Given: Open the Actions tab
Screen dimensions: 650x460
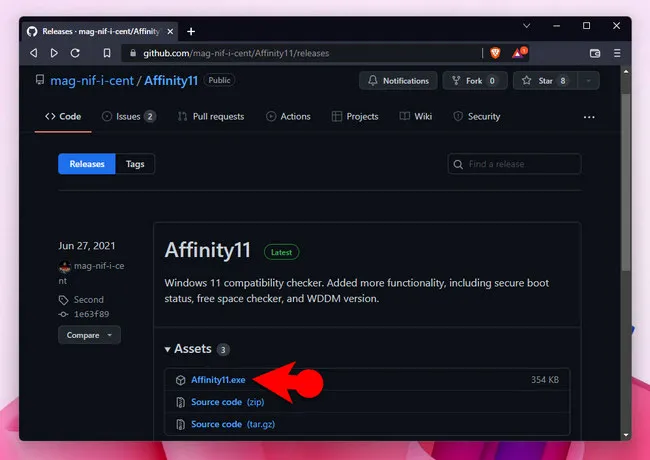Looking at the screenshot, I should pos(288,116).
